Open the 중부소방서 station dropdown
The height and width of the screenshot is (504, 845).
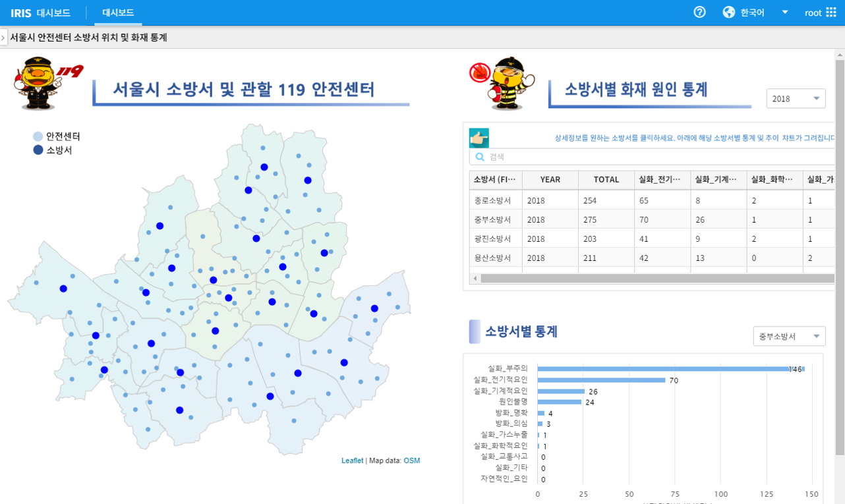[789, 336]
